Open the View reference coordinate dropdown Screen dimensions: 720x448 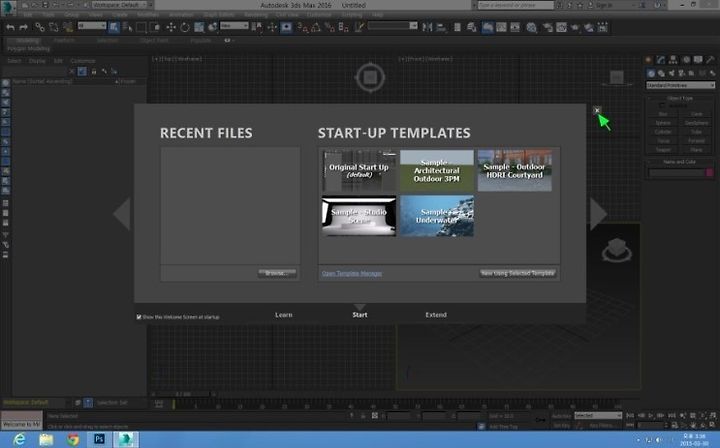coord(234,26)
